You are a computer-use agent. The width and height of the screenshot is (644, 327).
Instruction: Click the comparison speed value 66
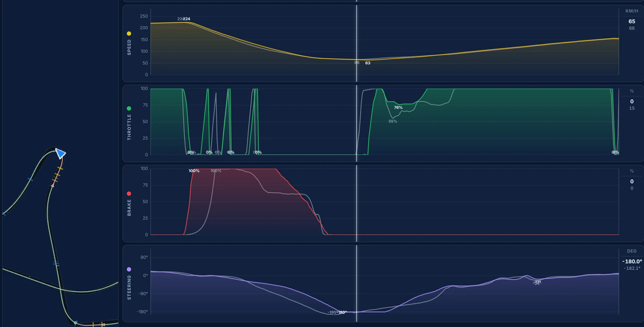point(632,28)
